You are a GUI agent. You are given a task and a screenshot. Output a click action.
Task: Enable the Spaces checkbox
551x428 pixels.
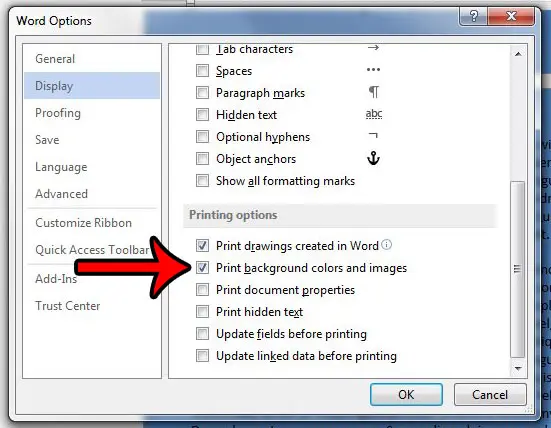pyautogui.click(x=202, y=71)
